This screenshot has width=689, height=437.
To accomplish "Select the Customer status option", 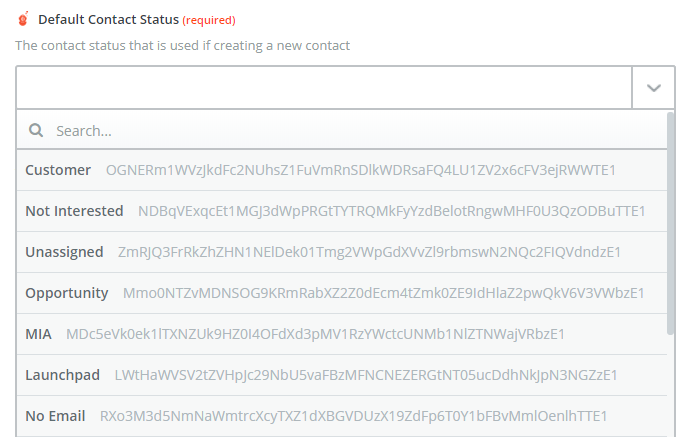I will (342, 170).
